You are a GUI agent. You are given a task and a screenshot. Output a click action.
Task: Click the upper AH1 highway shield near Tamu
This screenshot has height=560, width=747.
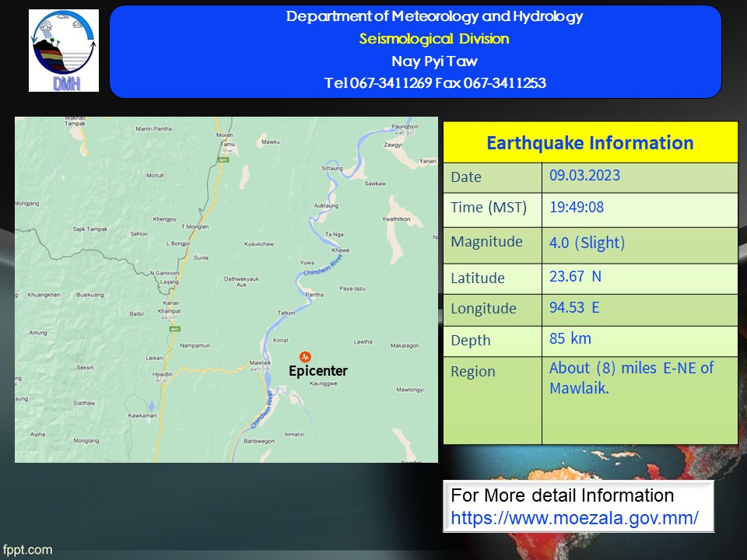(223, 160)
